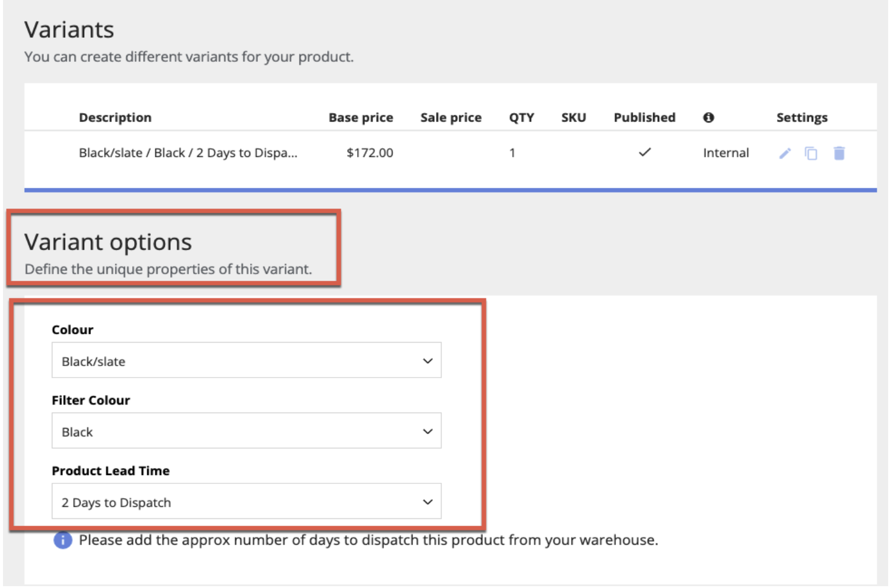Image resolution: width=890 pixels, height=588 pixels.
Task: Click the Variant options heading
Action: point(108,242)
